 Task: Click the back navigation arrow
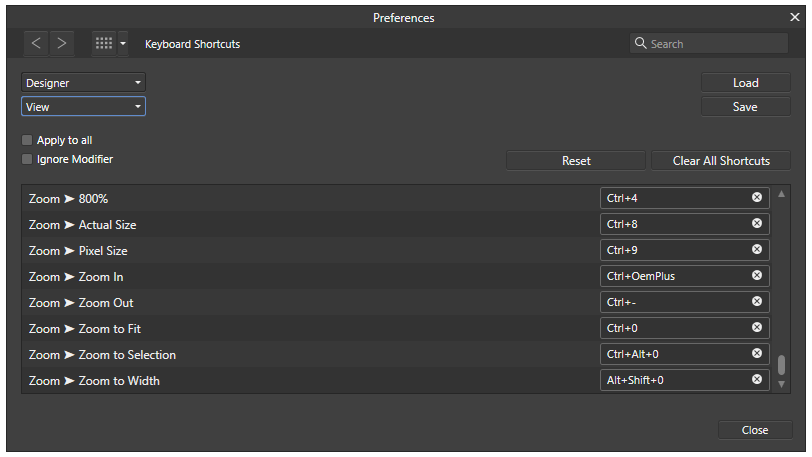(36, 44)
